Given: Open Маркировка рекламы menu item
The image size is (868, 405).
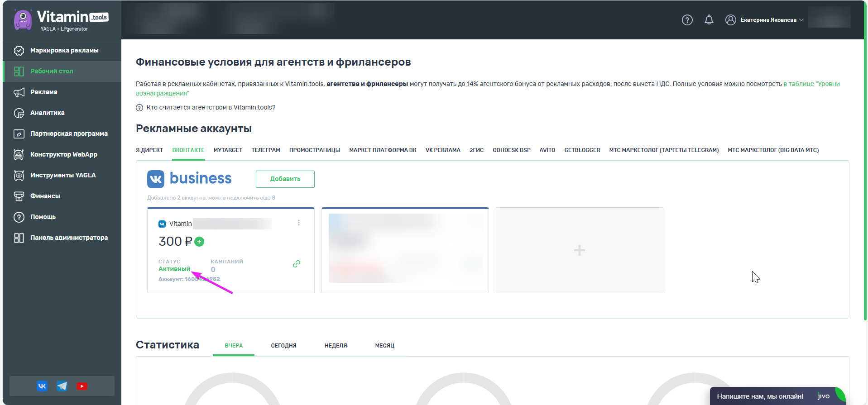Looking at the screenshot, I should coord(62,50).
